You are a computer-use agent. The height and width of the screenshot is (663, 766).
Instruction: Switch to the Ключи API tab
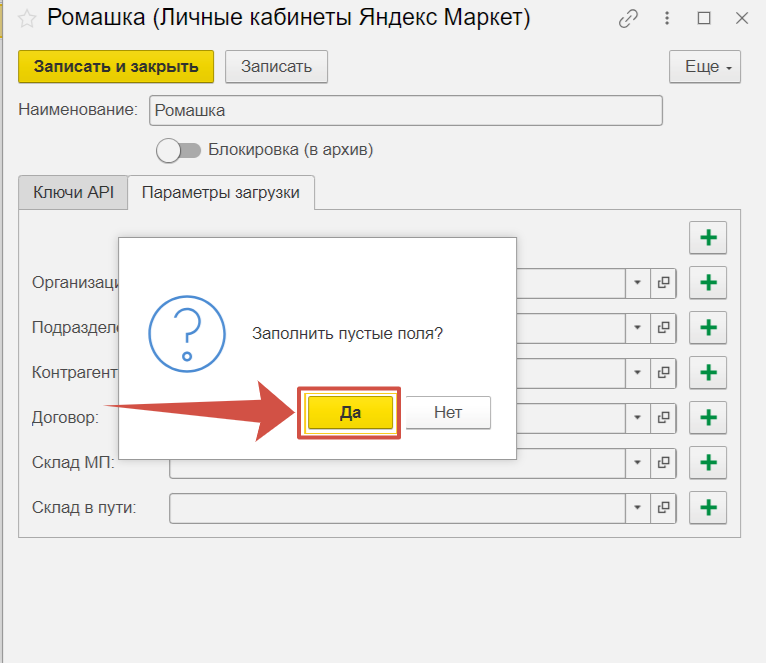[x=74, y=193]
